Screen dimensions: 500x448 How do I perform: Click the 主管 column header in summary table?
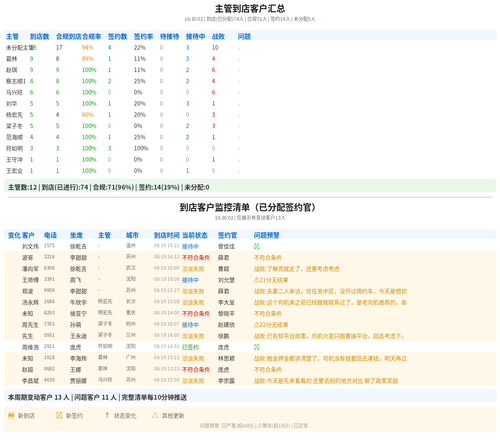tap(12, 36)
